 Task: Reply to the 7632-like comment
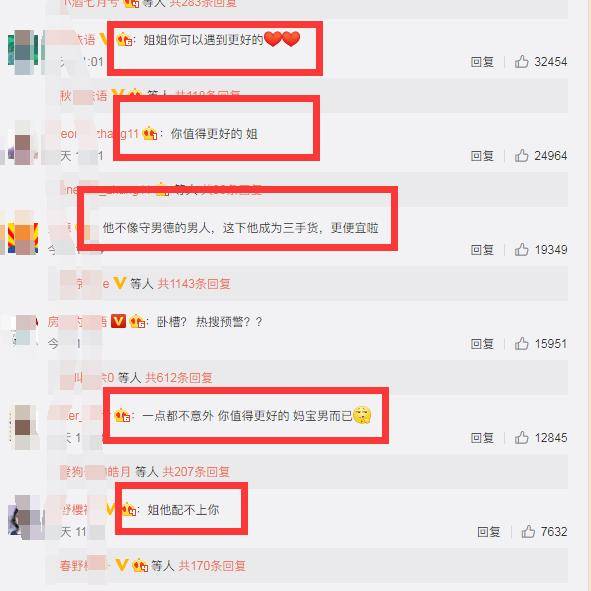click(488, 532)
